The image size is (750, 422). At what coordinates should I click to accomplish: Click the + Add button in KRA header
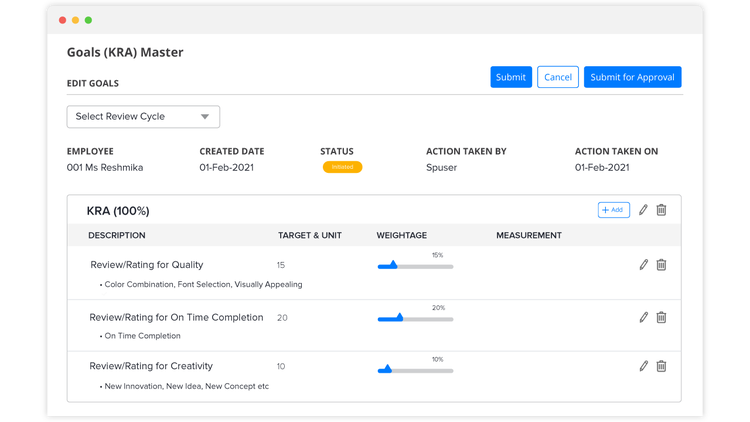tap(614, 210)
